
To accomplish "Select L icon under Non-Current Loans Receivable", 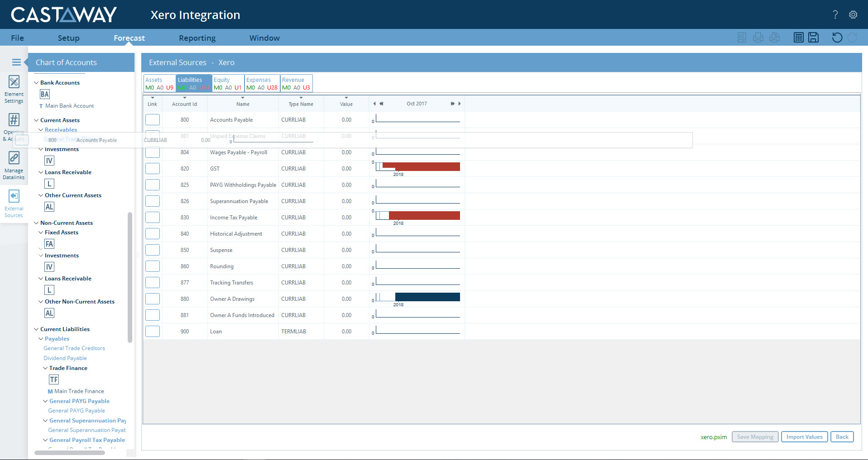I will click(x=49, y=290).
